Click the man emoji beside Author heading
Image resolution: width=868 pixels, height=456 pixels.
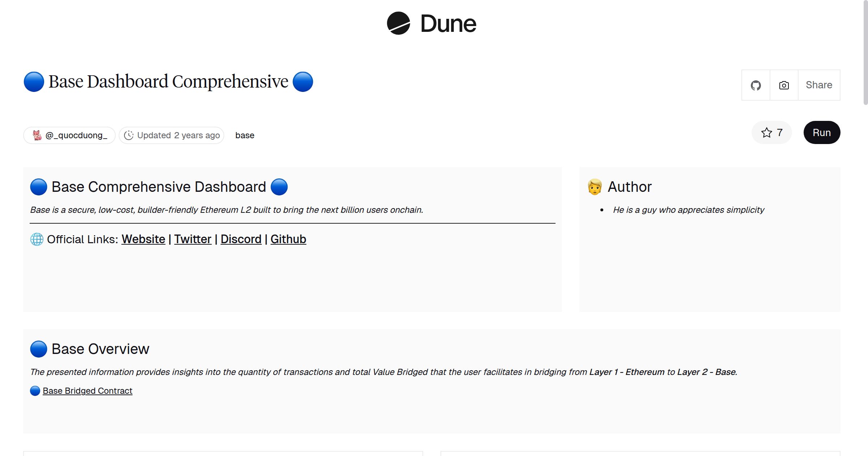pyautogui.click(x=594, y=187)
